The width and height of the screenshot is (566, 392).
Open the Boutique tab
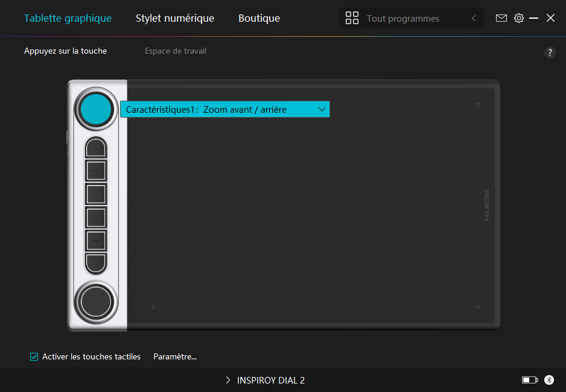[x=259, y=18]
